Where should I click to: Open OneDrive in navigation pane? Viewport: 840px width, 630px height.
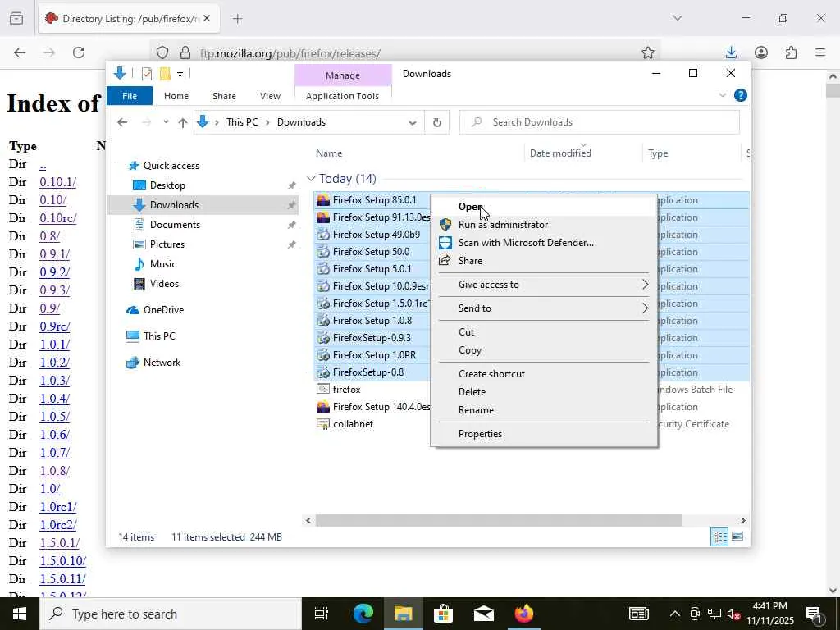coord(163,309)
